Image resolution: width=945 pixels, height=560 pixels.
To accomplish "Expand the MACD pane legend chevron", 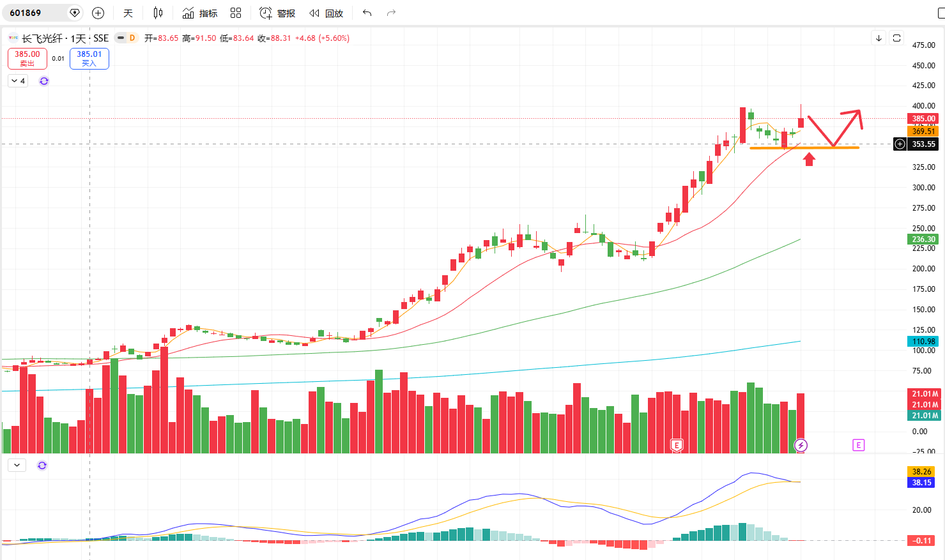I will pyautogui.click(x=17, y=465).
